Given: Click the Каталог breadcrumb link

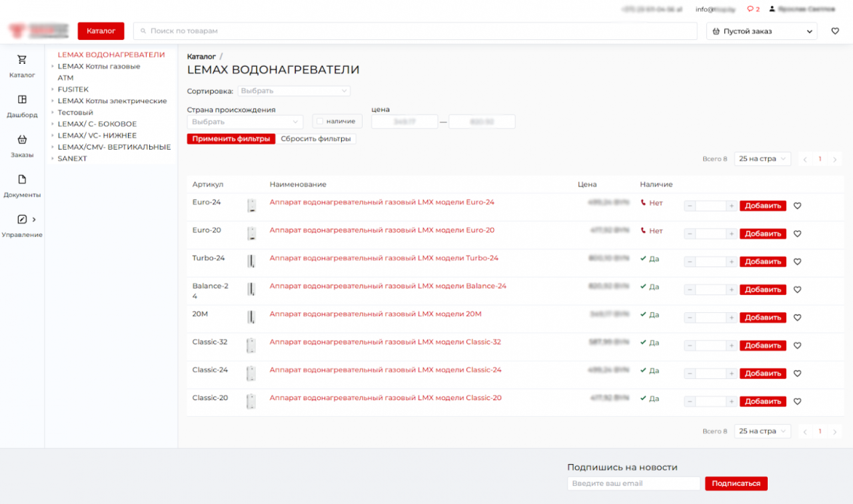Looking at the screenshot, I should click(x=201, y=57).
